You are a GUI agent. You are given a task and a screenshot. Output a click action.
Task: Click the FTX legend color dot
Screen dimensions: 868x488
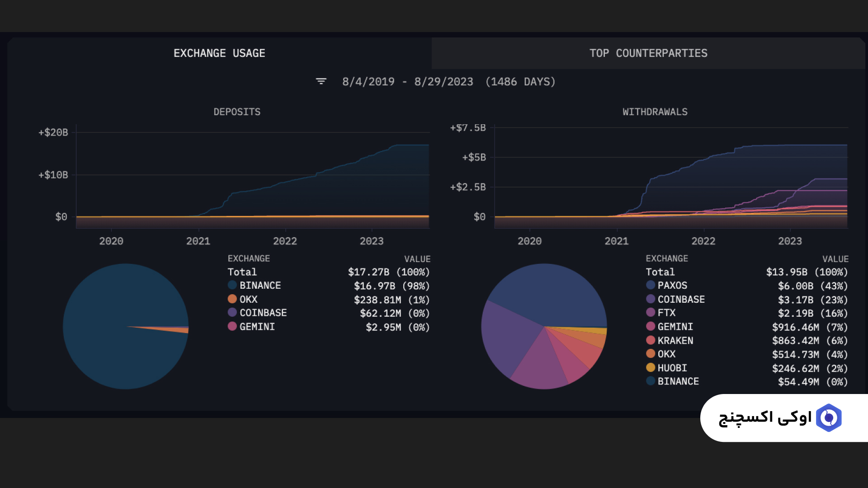(x=651, y=313)
